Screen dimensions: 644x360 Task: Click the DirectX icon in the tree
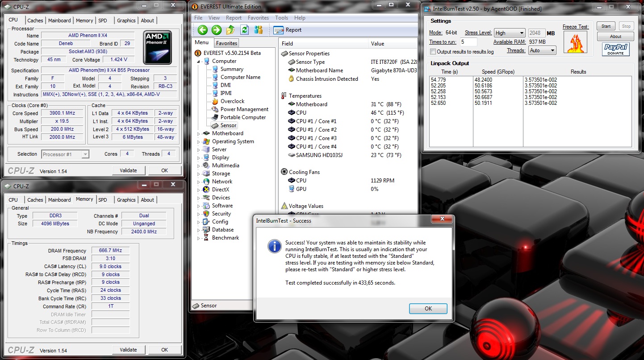tap(206, 190)
